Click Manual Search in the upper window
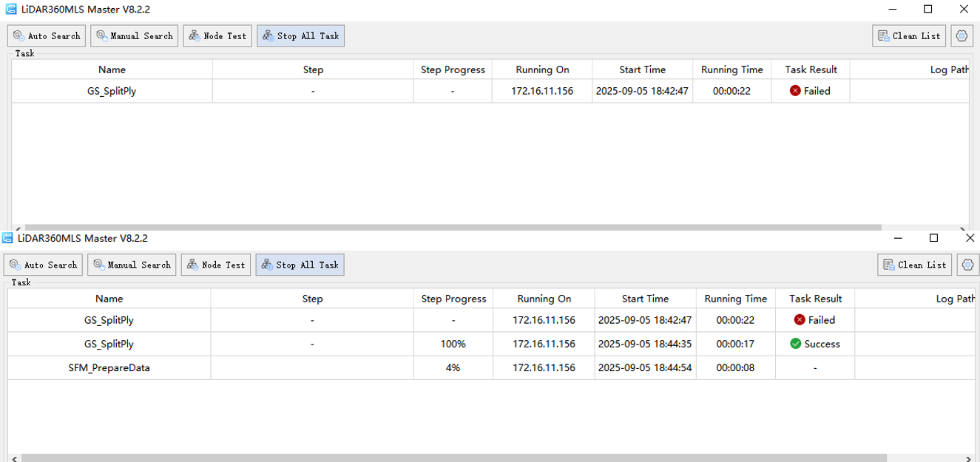Viewport: 980px width, 462px height. pos(134,36)
